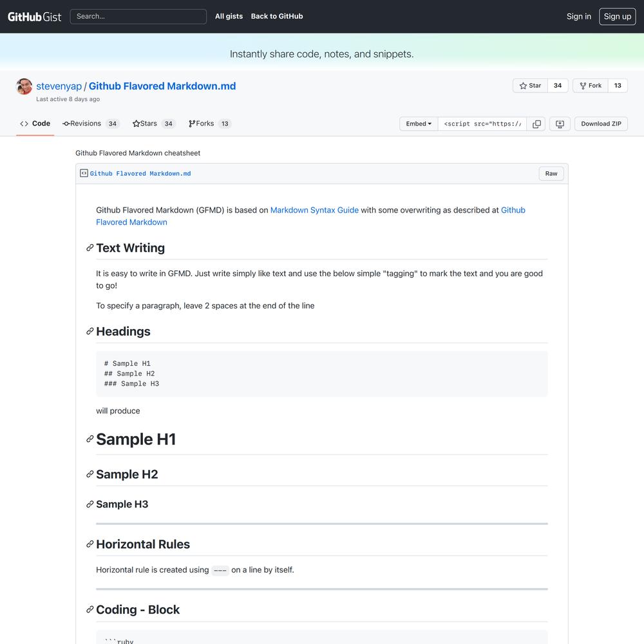Screen dimensions: 644x644
Task: Click anchor link icon beside Text Writing
Action: [x=90, y=248]
